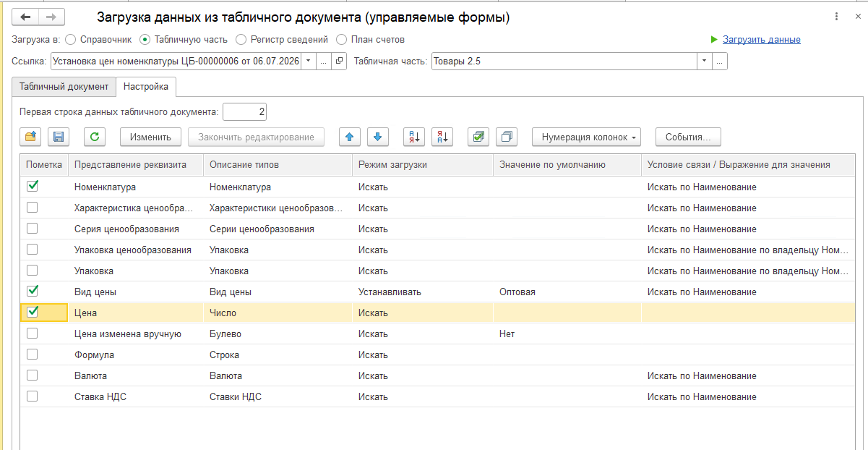Click the Пометка column header
This screenshot has height=450, width=868.
point(44,165)
